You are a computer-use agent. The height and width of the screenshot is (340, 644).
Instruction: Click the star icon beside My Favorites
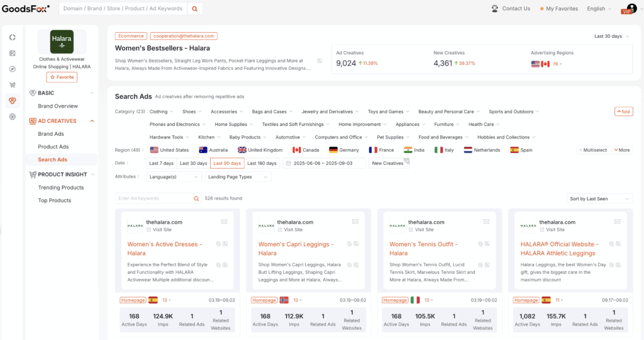tap(541, 9)
